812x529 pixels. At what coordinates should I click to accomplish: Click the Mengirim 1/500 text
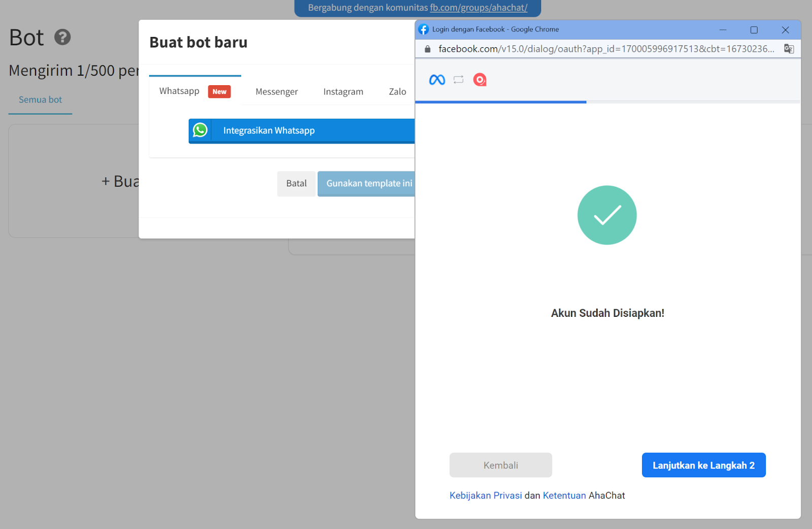click(73, 70)
